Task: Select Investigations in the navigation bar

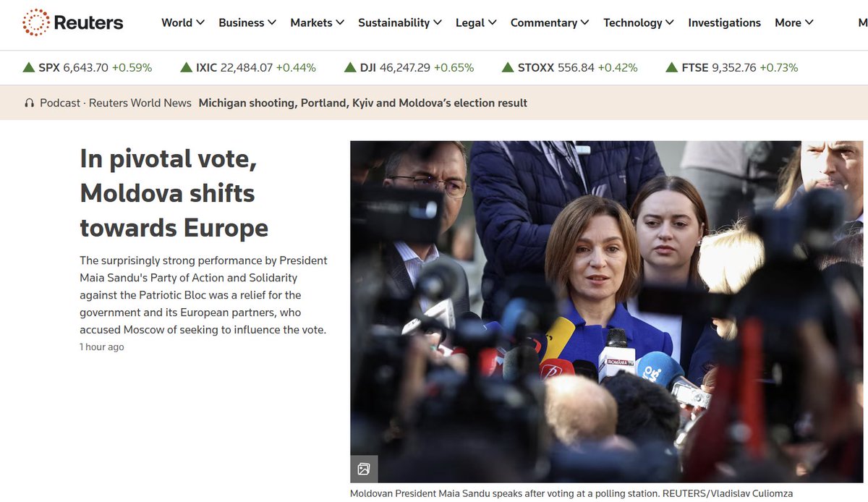Action: click(x=724, y=22)
